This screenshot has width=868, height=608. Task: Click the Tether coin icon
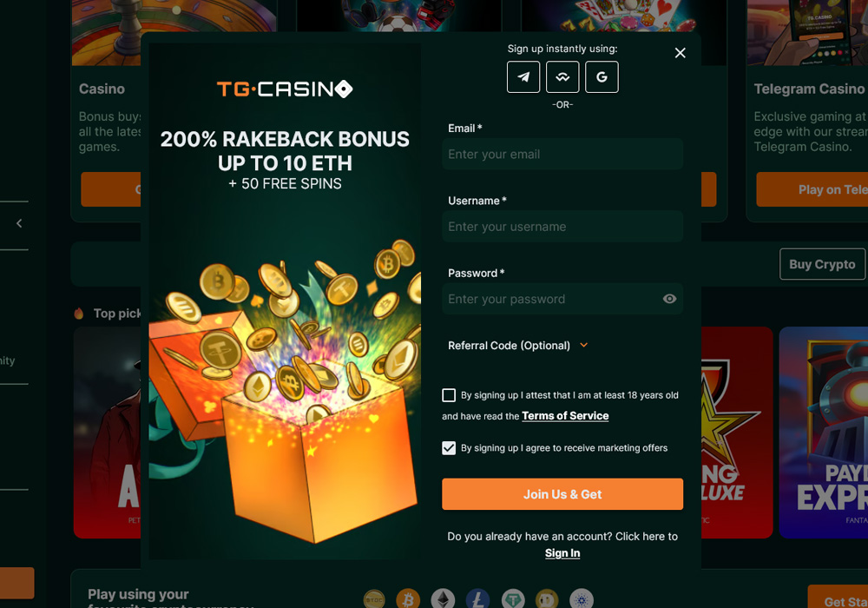pyautogui.click(x=513, y=599)
